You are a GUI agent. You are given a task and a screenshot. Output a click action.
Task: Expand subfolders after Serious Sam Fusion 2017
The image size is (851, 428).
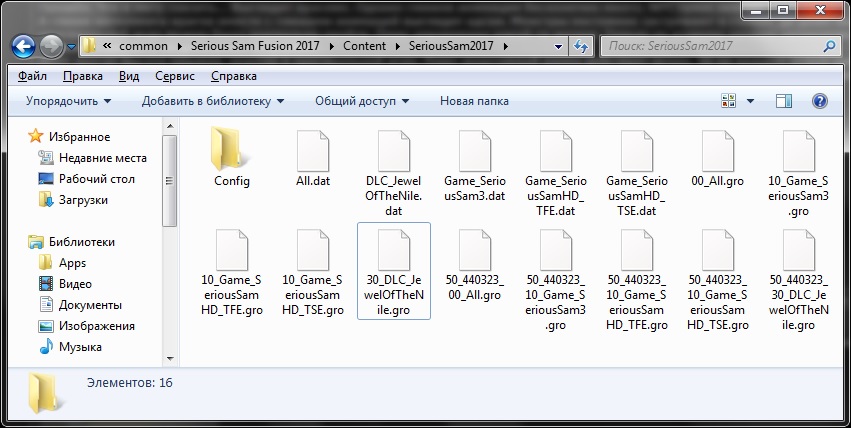(x=332, y=46)
